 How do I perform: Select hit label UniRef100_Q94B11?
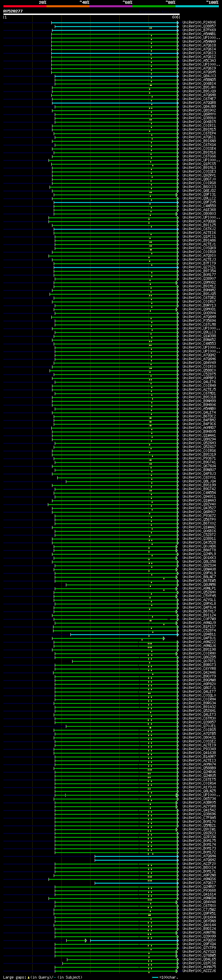[x=199, y=634]
